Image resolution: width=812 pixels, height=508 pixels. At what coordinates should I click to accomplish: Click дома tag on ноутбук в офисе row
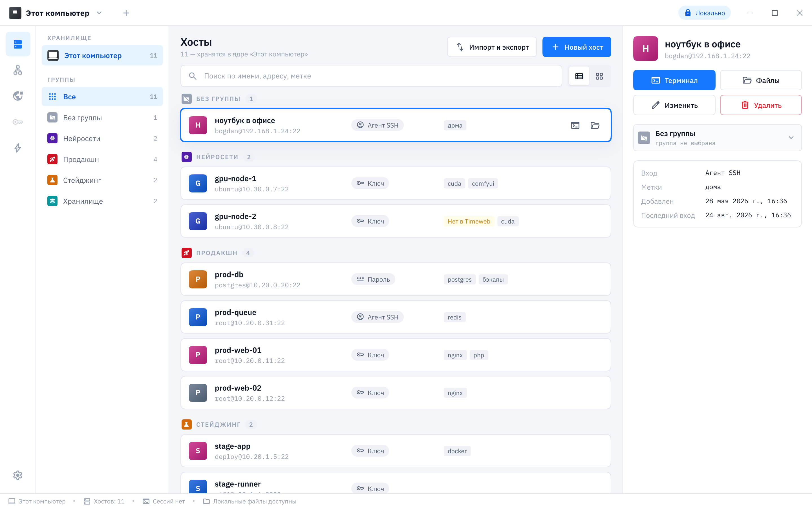(x=455, y=125)
